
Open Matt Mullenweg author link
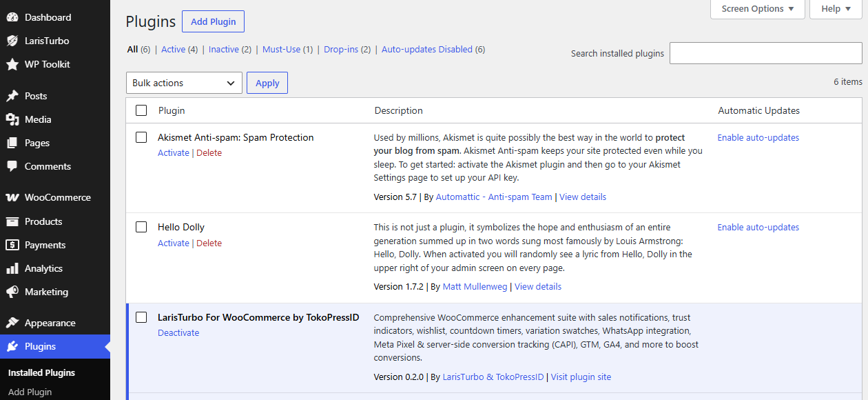(x=475, y=286)
